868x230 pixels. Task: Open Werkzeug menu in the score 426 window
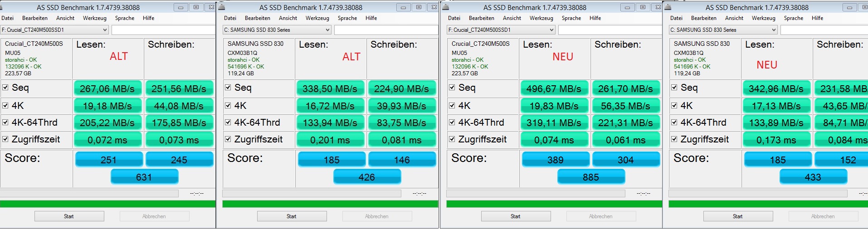coord(317,18)
